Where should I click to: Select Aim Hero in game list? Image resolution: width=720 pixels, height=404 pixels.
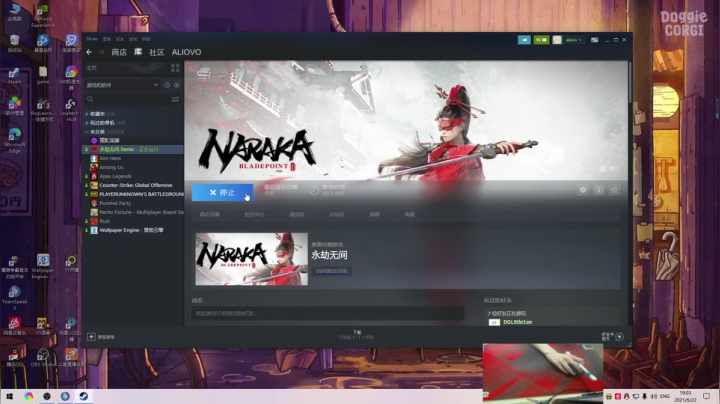[133, 158]
